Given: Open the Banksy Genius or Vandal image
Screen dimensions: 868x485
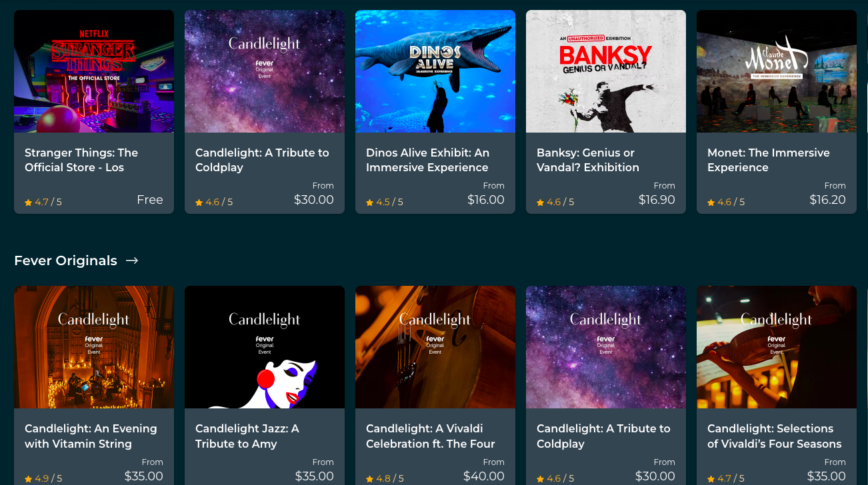Looking at the screenshot, I should [606, 71].
